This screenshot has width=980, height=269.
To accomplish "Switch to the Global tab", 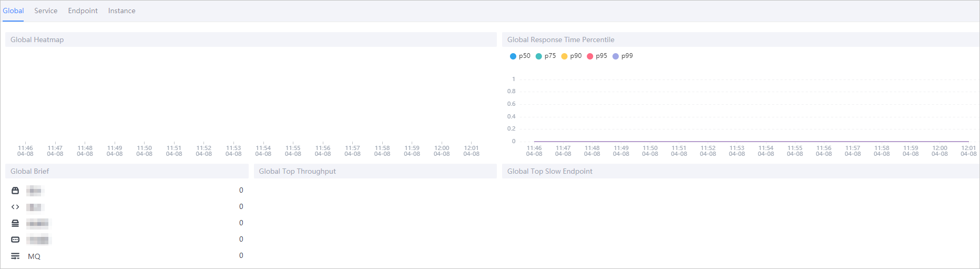I will (13, 11).
